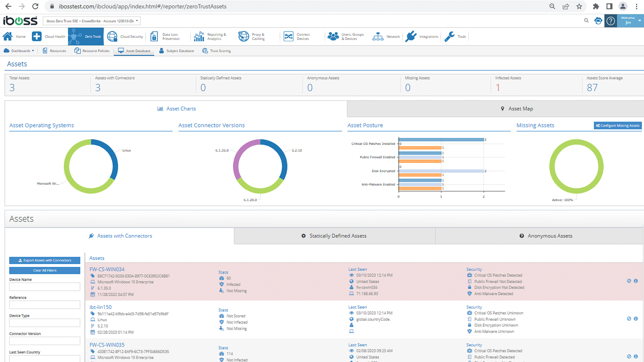The height and width of the screenshot is (362, 644).
Task: Click the Configure Missing Assets button
Action: point(618,125)
